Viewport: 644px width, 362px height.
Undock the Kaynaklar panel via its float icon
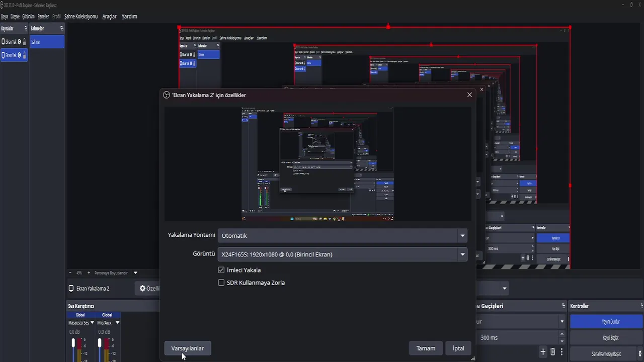pyautogui.click(x=26, y=29)
